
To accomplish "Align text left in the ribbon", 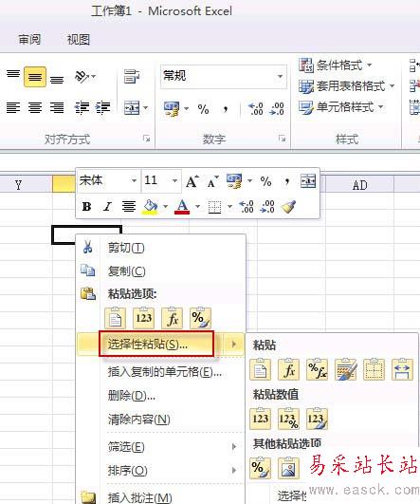I will [13, 107].
